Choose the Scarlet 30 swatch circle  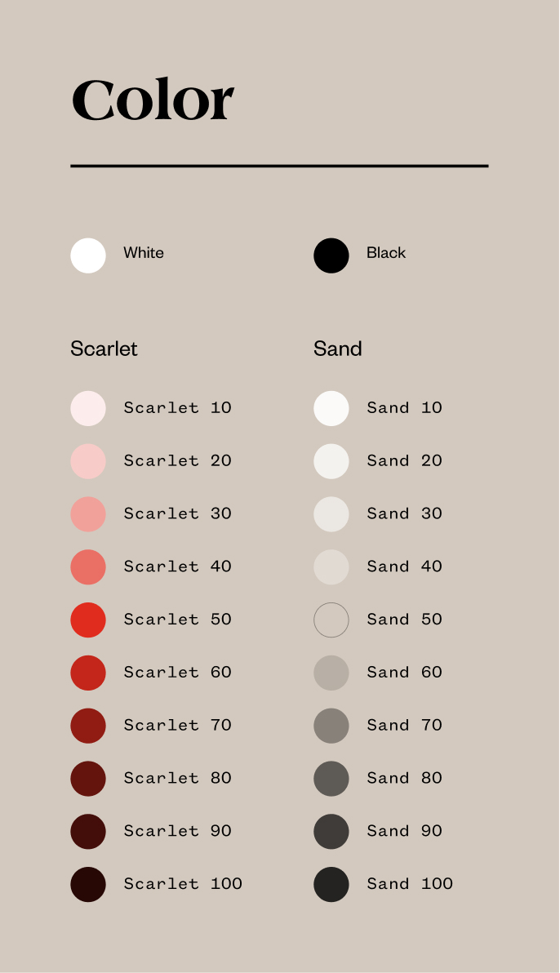(88, 513)
